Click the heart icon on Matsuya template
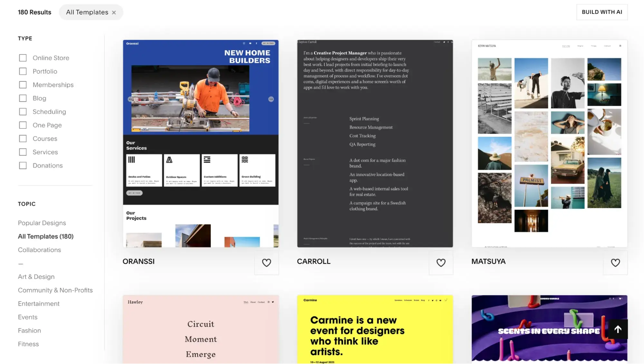The width and height of the screenshot is (644, 364). 615,262
